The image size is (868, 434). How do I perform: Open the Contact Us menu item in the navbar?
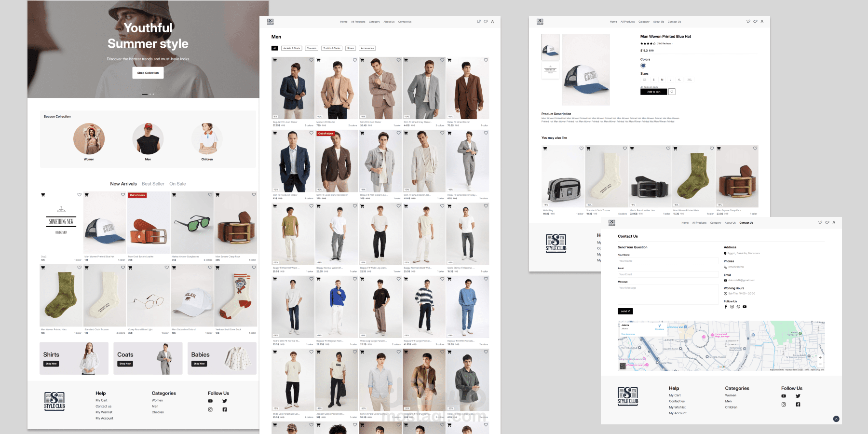coord(405,22)
